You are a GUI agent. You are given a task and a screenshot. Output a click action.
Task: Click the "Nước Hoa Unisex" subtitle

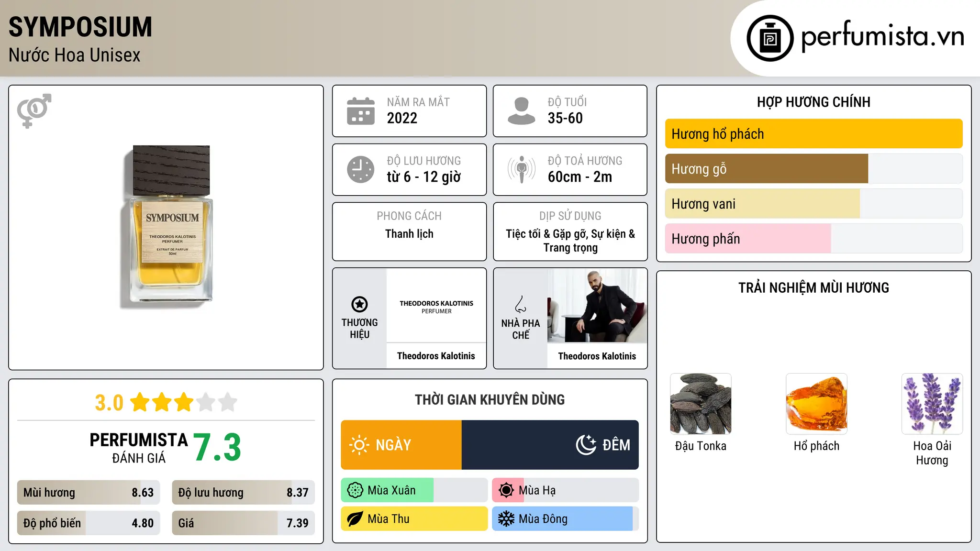[x=75, y=55]
